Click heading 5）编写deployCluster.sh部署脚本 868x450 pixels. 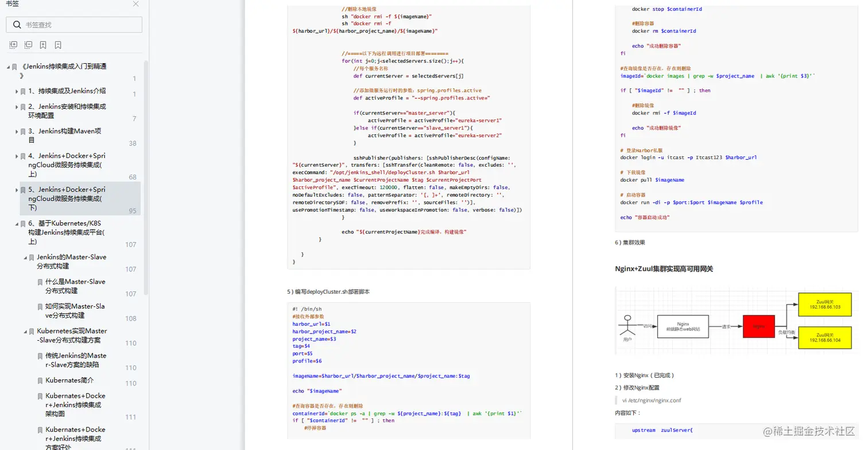tap(328, 292)
